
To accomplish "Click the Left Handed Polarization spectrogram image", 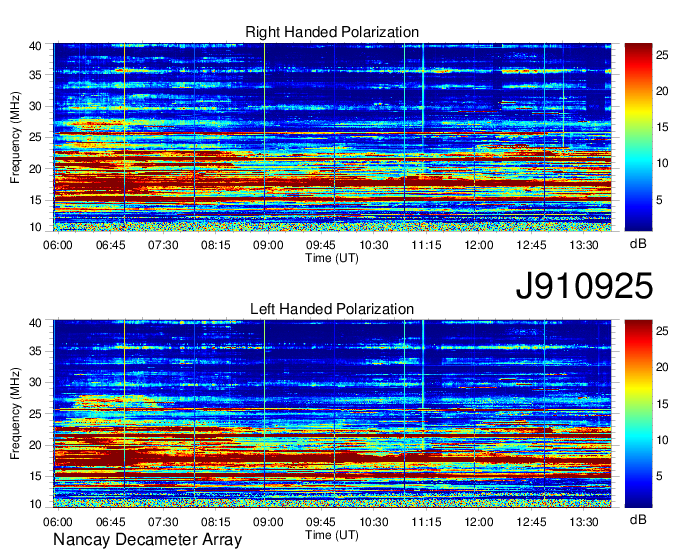I will click(x=332, y=414).
